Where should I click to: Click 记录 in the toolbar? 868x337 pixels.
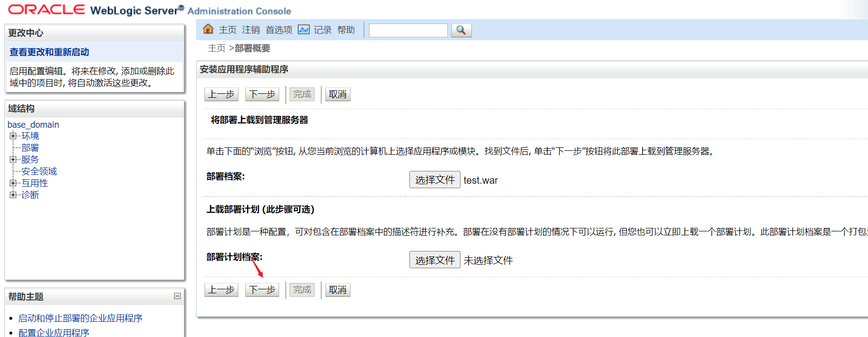(322, 30)
